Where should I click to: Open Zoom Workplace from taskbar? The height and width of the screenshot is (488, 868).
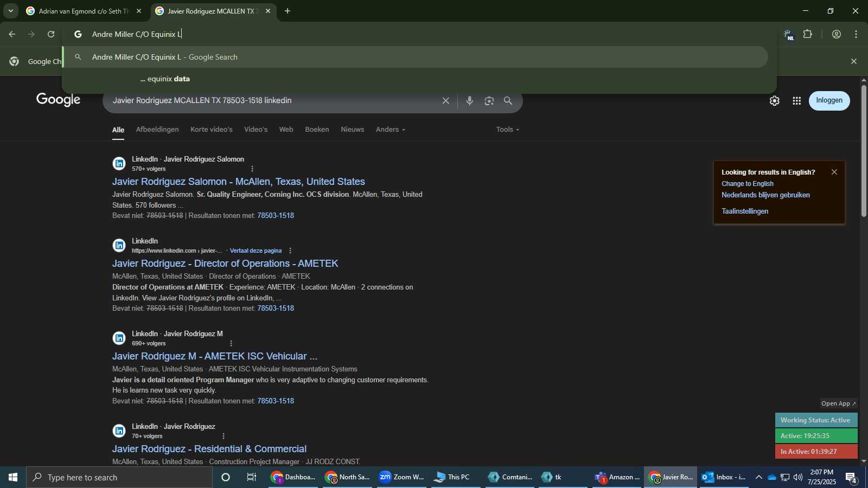point(401,477)
